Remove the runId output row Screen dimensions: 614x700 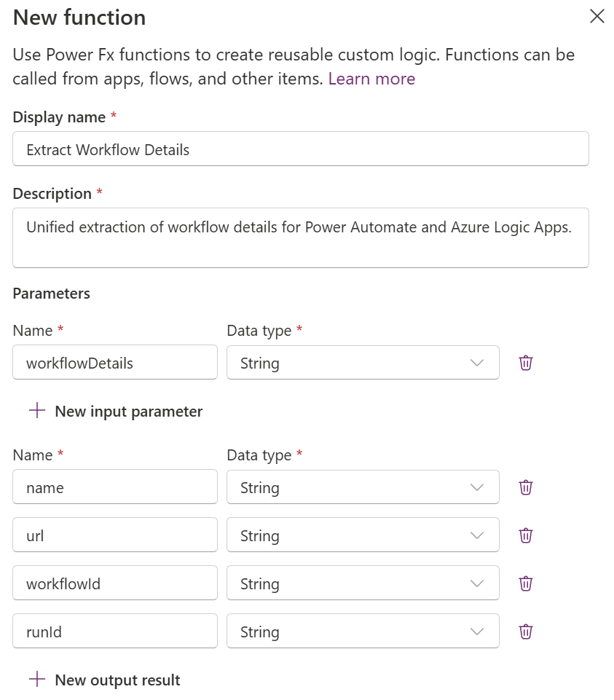[526, 632]
